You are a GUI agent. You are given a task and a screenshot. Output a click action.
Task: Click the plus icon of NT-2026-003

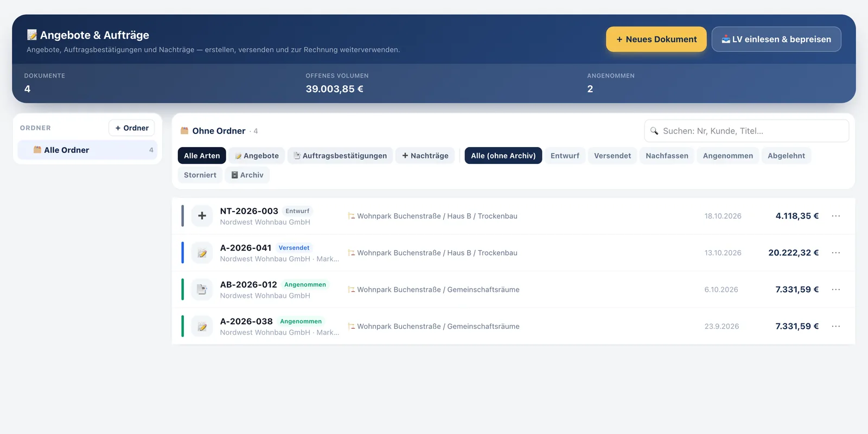(x=202, y=216)
